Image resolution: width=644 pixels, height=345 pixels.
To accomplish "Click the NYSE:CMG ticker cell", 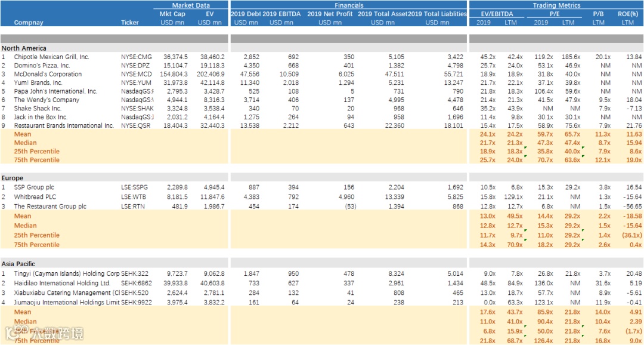I will point(137,57).
